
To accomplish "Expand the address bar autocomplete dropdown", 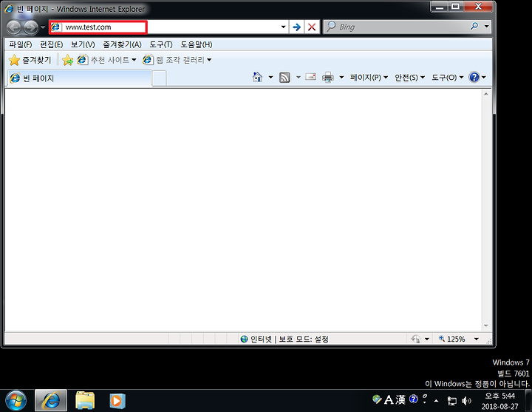I will click(283, 27).
